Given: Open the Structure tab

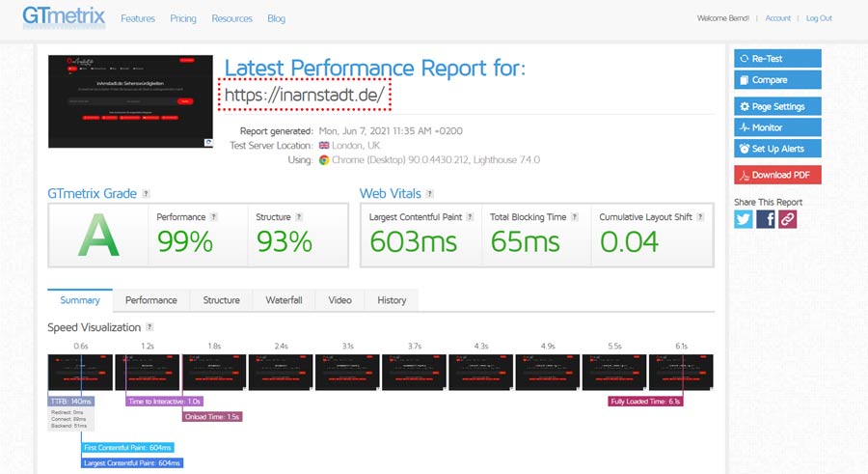Looking at the screenshot, I should [221, 300].
